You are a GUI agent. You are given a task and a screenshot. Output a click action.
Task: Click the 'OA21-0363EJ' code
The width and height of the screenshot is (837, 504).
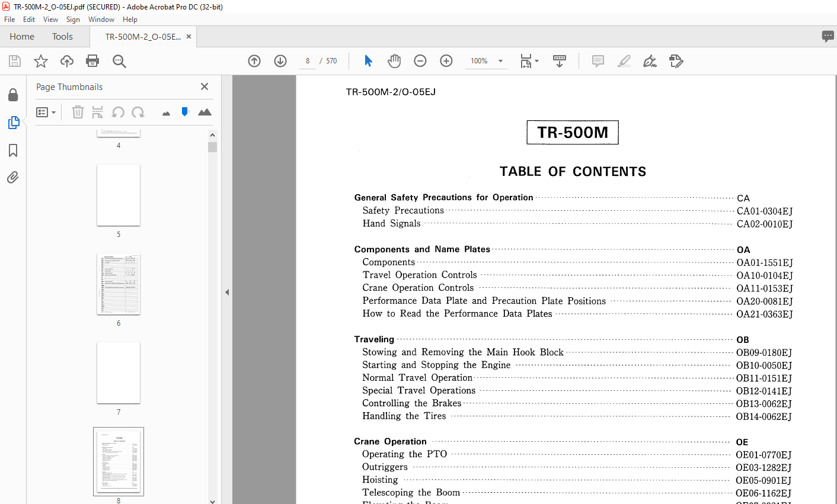point(764,314)
